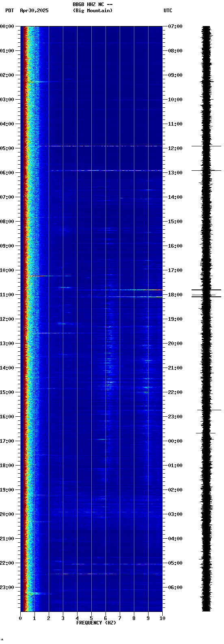This screenshot has width=224, height=644.
Task: Click the FREQUENCY (HZ) axis title
Action: pos(96,623)
